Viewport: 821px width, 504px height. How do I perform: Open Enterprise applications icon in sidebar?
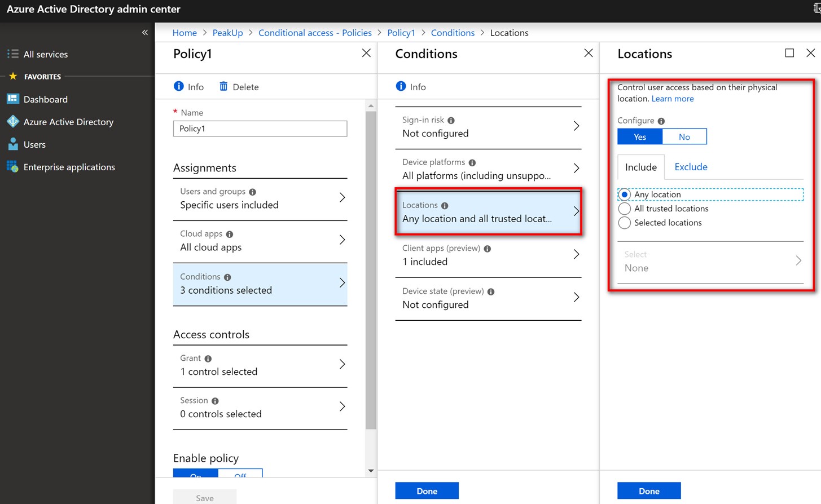coord(12,167)
